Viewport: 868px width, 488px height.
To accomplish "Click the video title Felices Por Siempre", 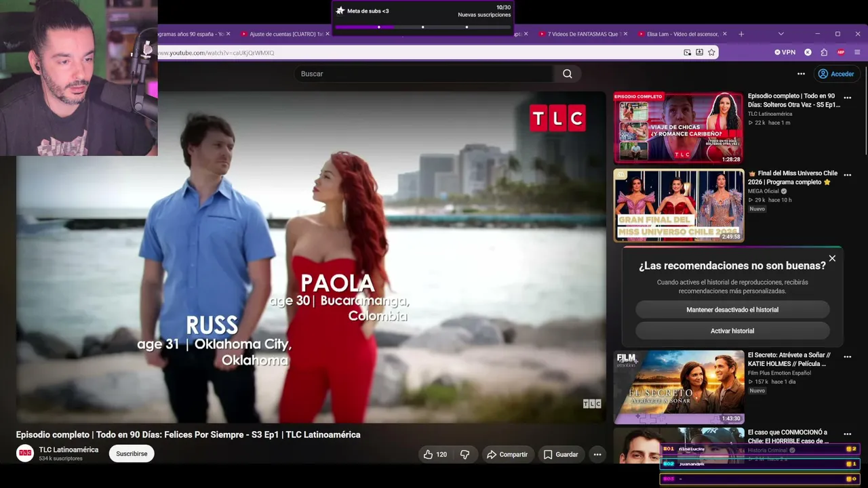I will (x=189, y=434).
